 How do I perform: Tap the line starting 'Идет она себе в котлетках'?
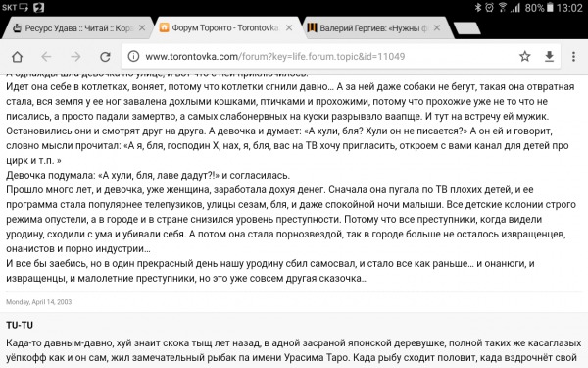[290, 86]
